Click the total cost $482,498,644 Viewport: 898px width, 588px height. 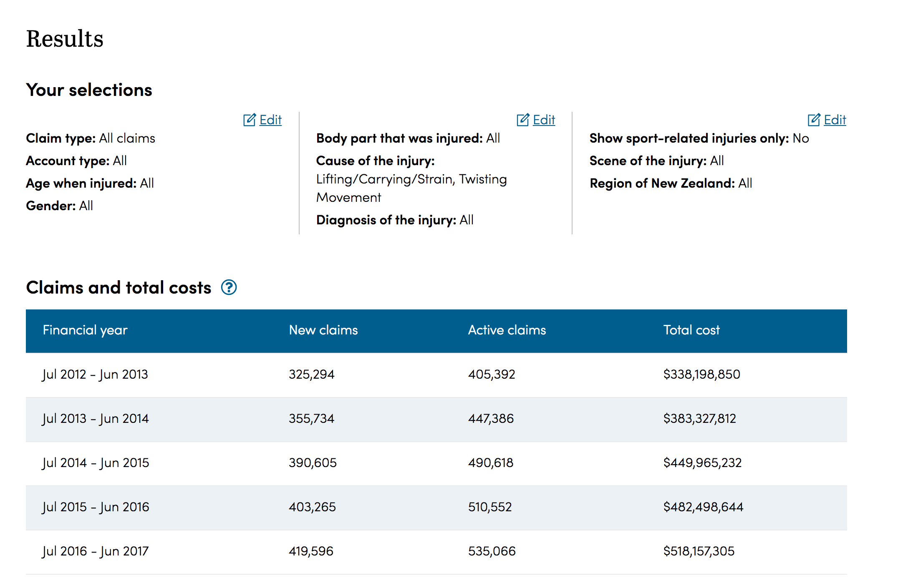704,507
